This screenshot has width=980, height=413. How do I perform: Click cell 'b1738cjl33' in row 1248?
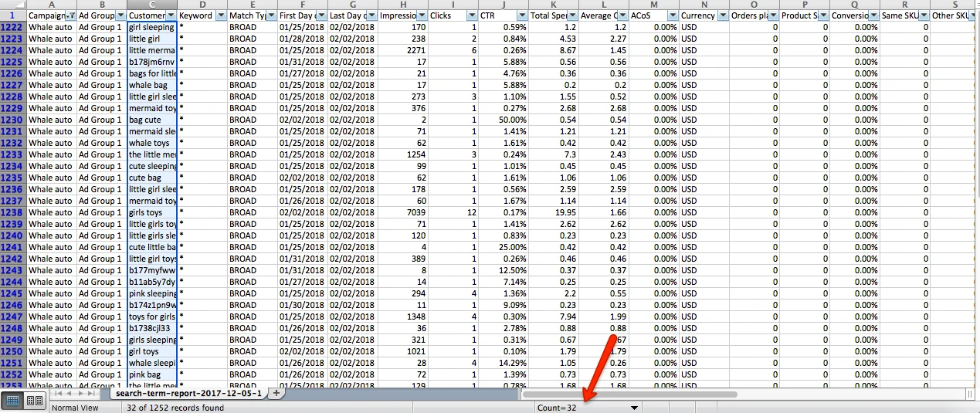[x=151, y=328]
